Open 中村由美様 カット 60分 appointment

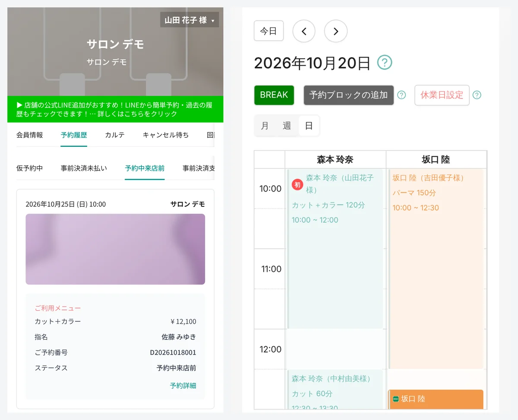[335, 389]
